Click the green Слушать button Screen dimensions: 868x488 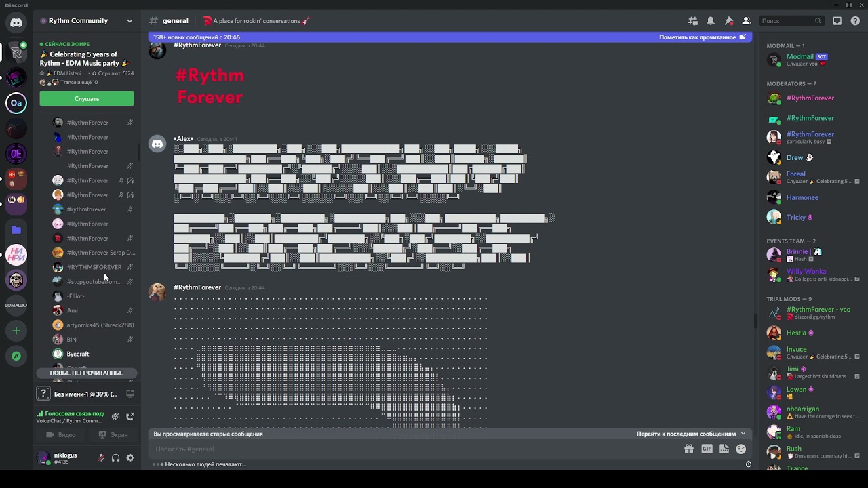87,99
